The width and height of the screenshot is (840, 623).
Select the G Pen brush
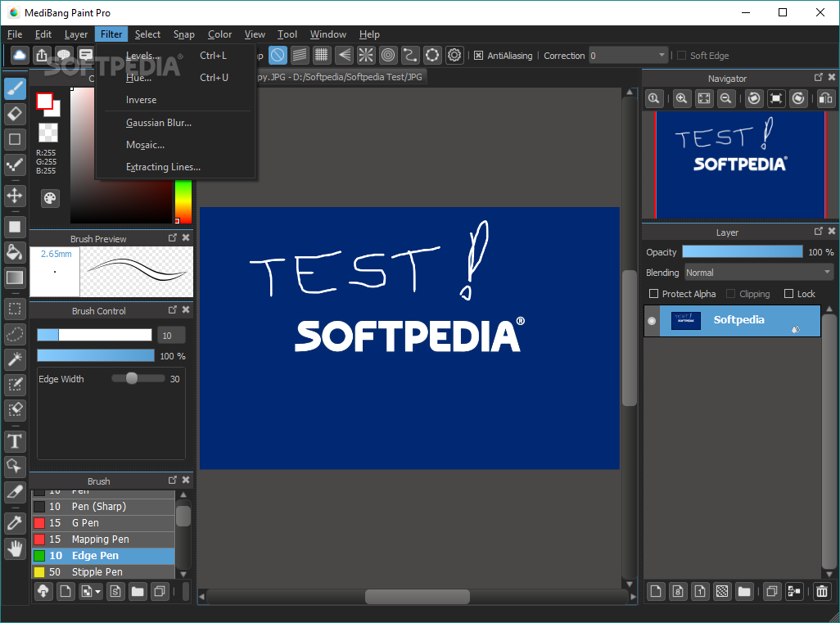[103, 523]
